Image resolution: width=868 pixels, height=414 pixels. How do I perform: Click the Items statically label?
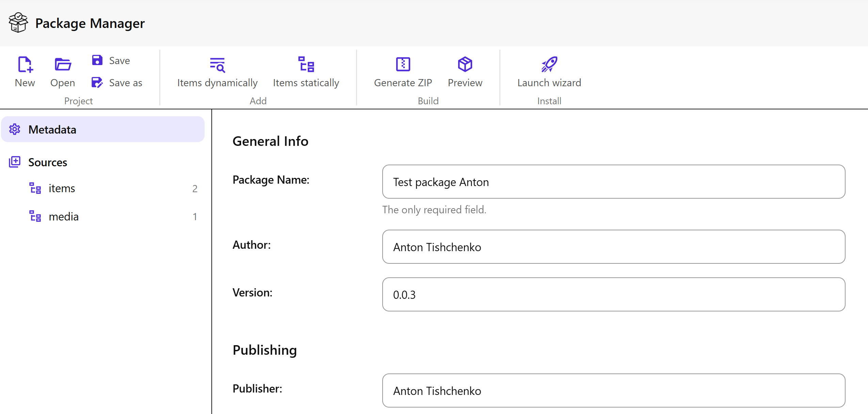tap(306, 83)
